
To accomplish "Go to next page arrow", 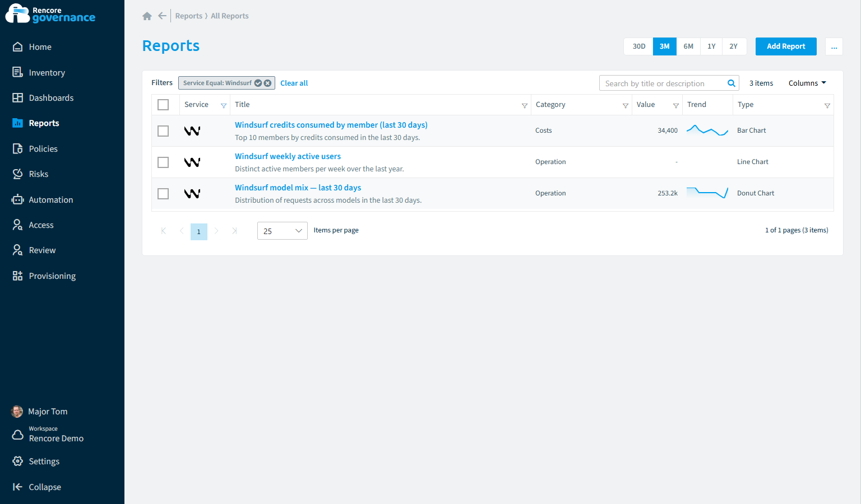I will tap(216, 231).
